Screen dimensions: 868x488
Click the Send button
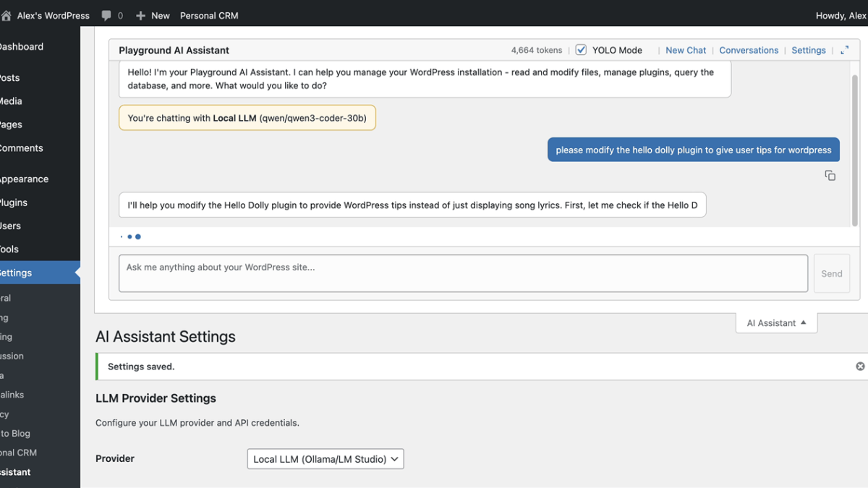[831, 273]
